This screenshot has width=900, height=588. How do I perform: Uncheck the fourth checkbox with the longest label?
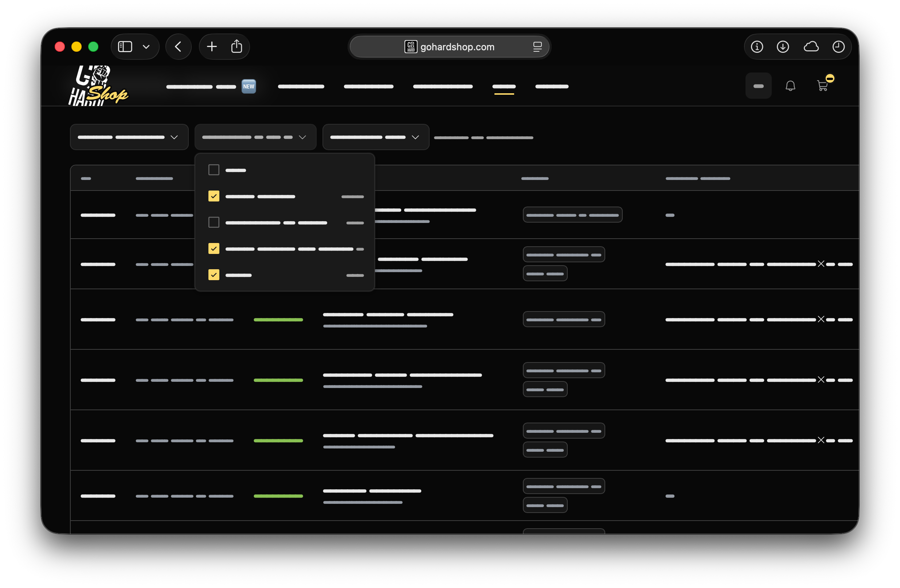coord(214,249)
